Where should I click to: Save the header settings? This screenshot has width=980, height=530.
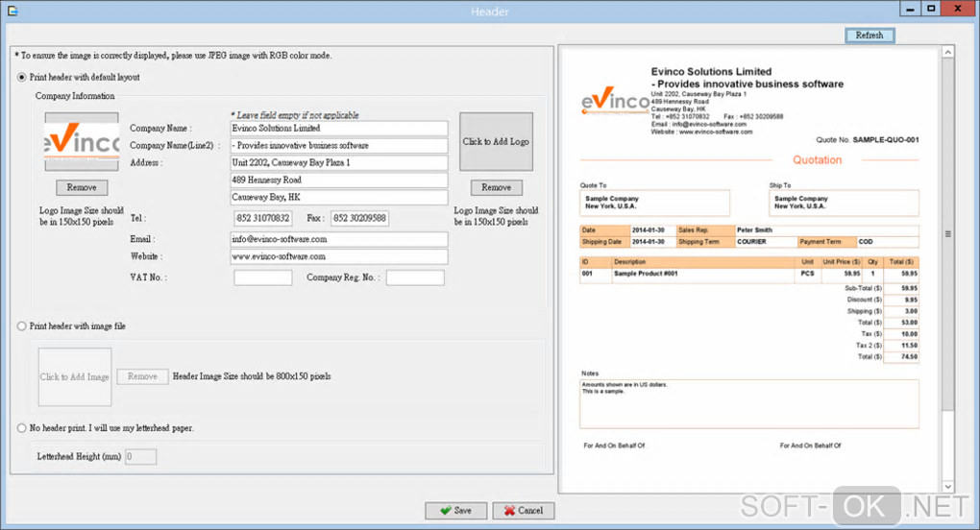click(456, 511)
